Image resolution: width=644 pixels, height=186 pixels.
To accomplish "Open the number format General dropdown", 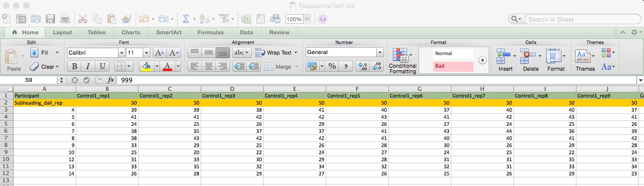I will 380,52.
